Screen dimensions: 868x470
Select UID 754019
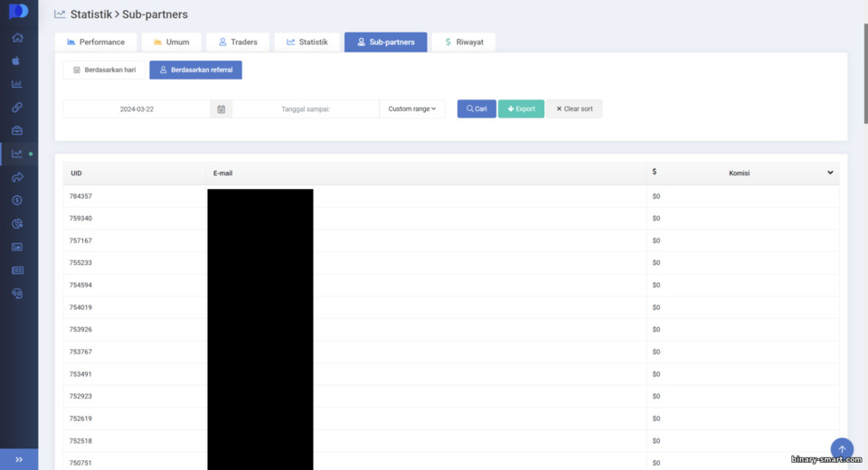point(80,307)
